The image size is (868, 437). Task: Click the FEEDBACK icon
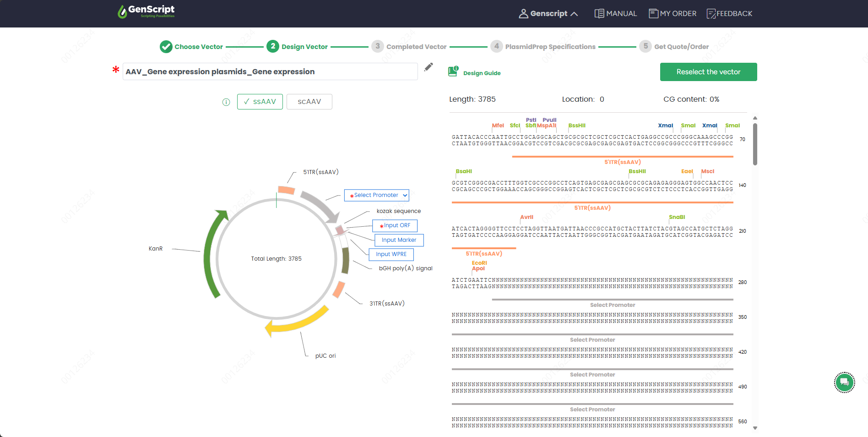pos(729,13)
